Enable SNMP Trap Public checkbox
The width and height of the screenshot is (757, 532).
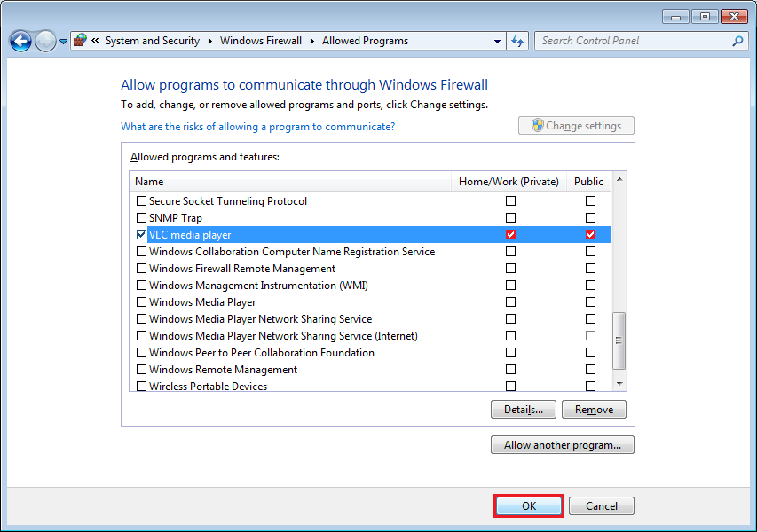pyautogui.click(x=590, y=218)
